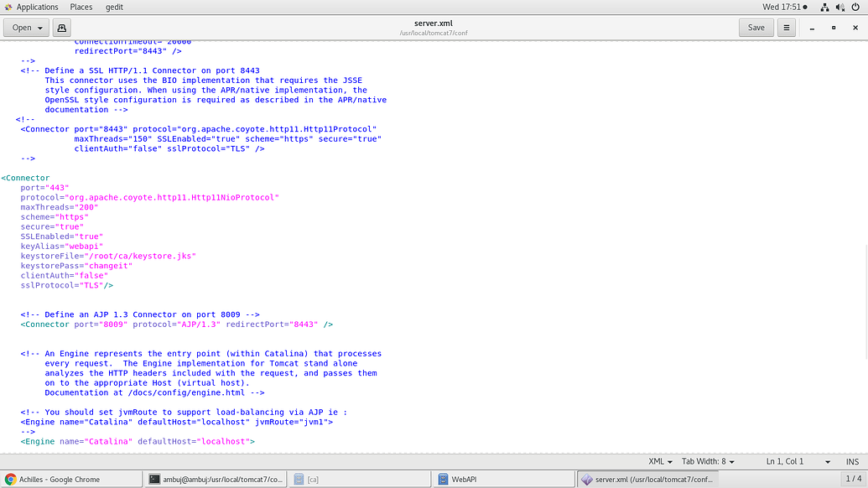Open the Places menu
This screenshot has width=868, height=488.
tap(81, 7)
